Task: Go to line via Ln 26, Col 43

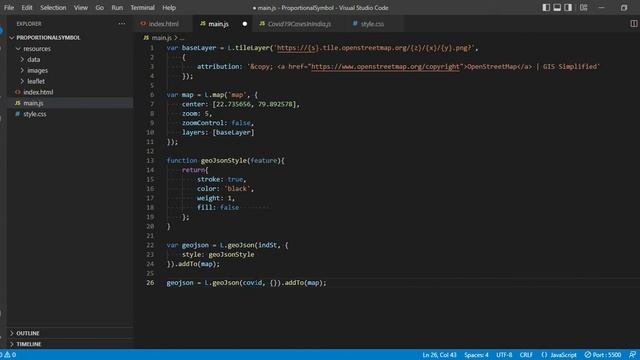Action: pyautogui.click(x=439, y=355)
